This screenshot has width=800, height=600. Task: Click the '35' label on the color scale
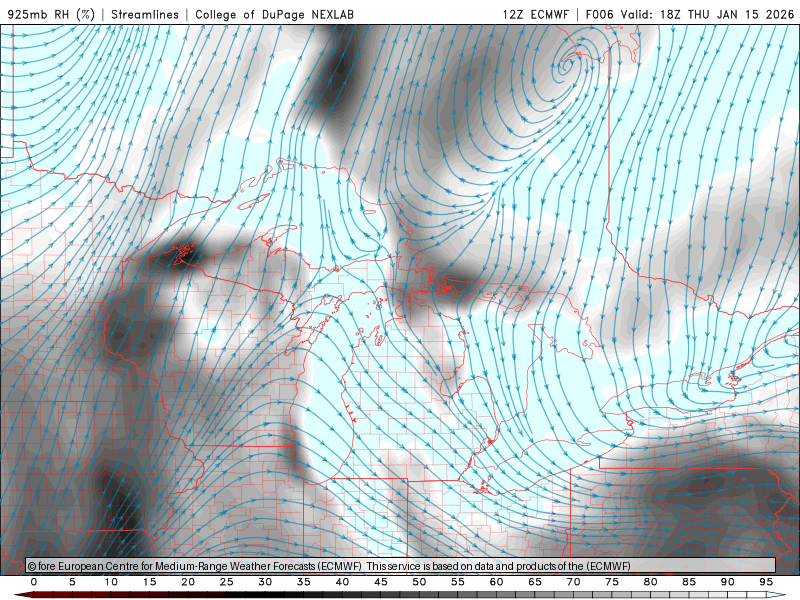click(304, 582)
